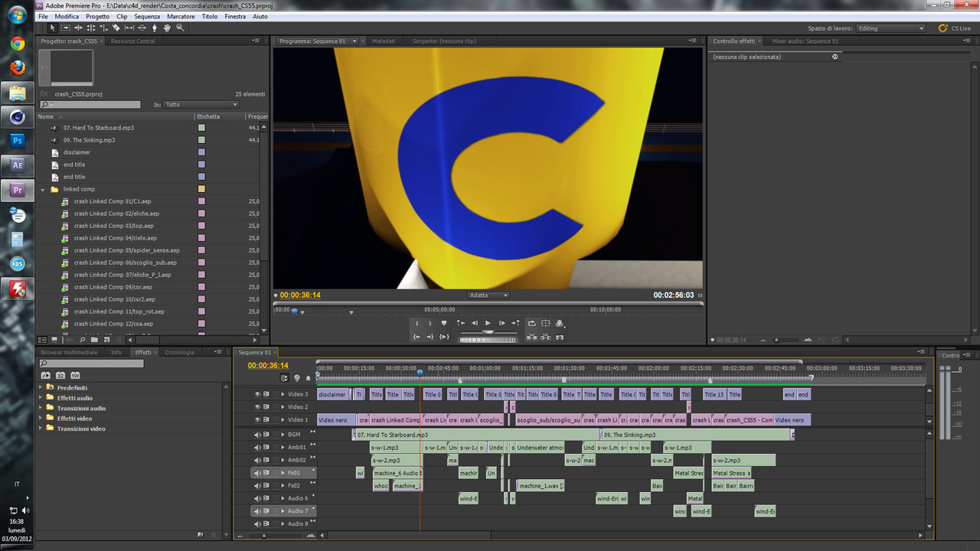This screenshot has width=980, height=551.
Task: Open the Sequenza menu
Action: coord(147,16)
